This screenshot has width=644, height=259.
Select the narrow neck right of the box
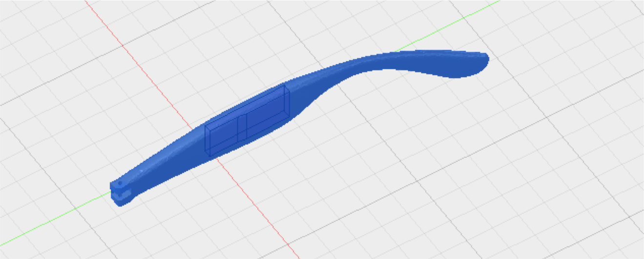312,93
